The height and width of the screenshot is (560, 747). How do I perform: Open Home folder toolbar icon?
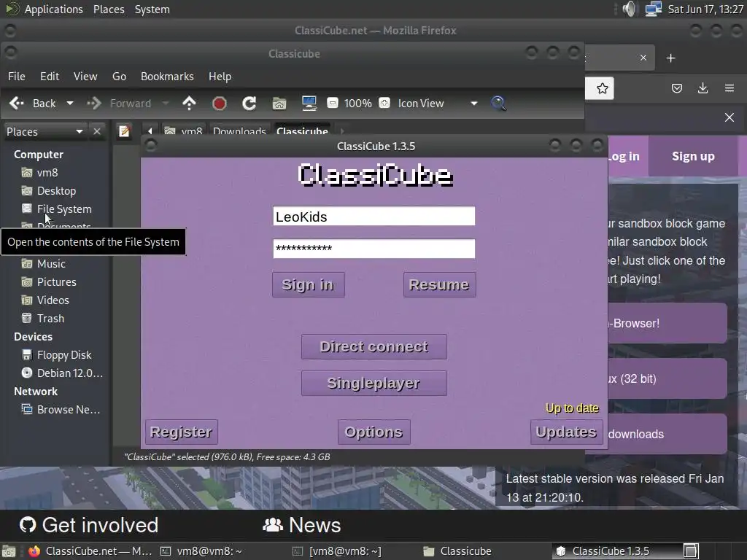pyautogui.click(x=279, y=104)
